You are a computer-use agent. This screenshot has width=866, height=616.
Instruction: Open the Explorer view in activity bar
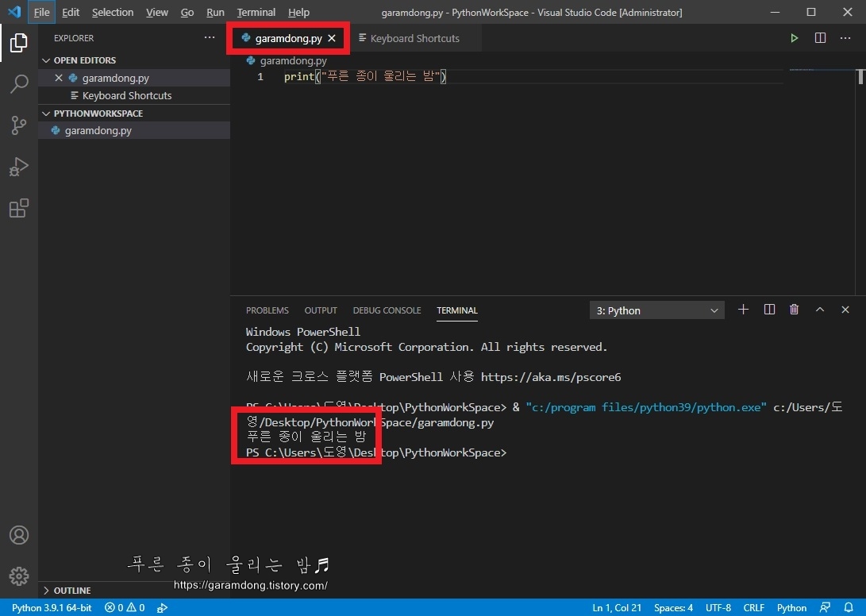19,43
